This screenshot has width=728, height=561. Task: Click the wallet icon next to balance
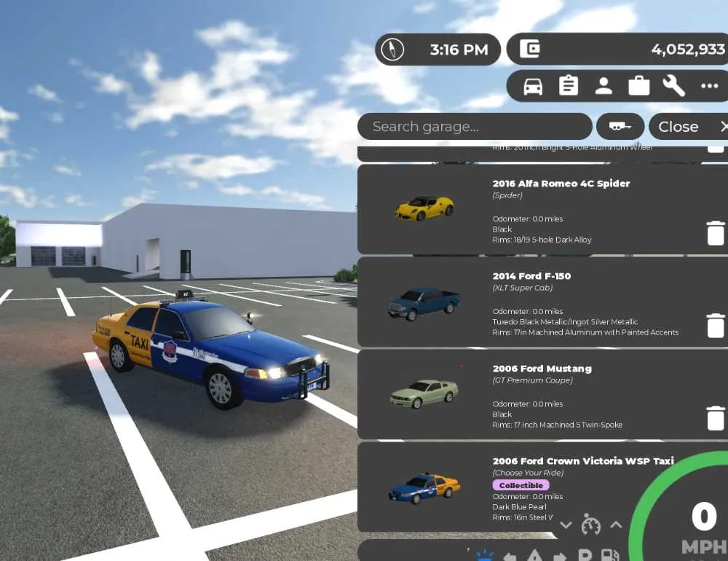[530, 49]
